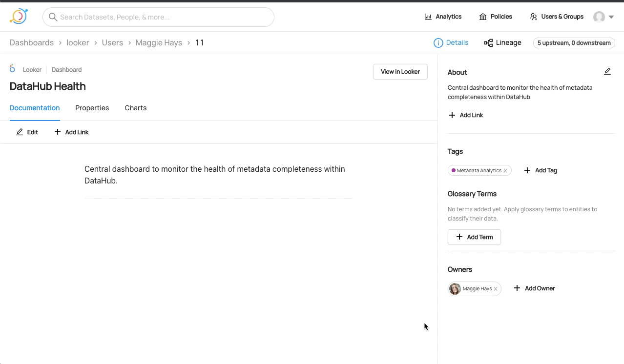Click the Metadata Analytics purple tag
This screenshot has height=364, width=624.
[478, 171]
